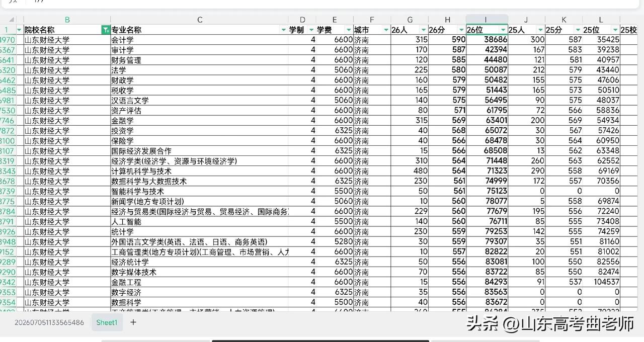Add a new sheet with the plus button
The width and height of the screenshot is (644, 342).
(x=133, y=322)
